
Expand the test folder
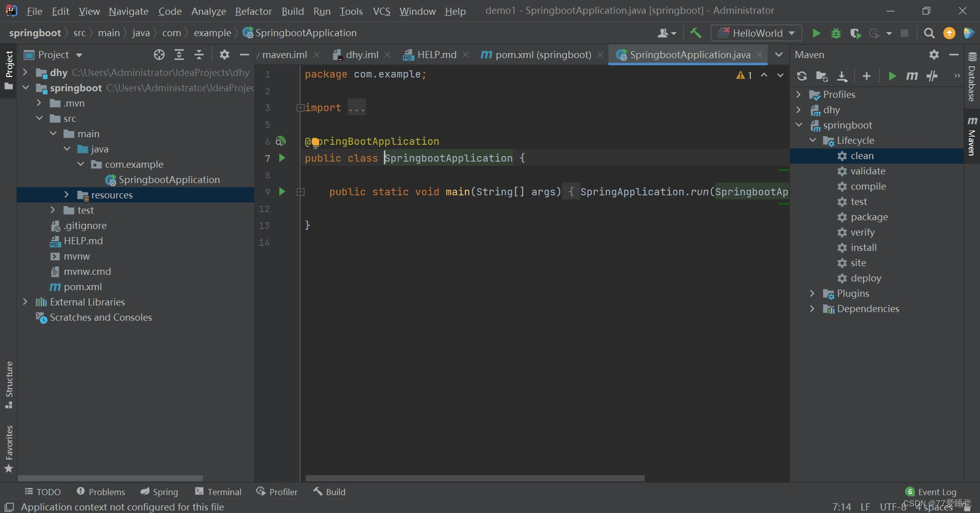coord(53,210)
